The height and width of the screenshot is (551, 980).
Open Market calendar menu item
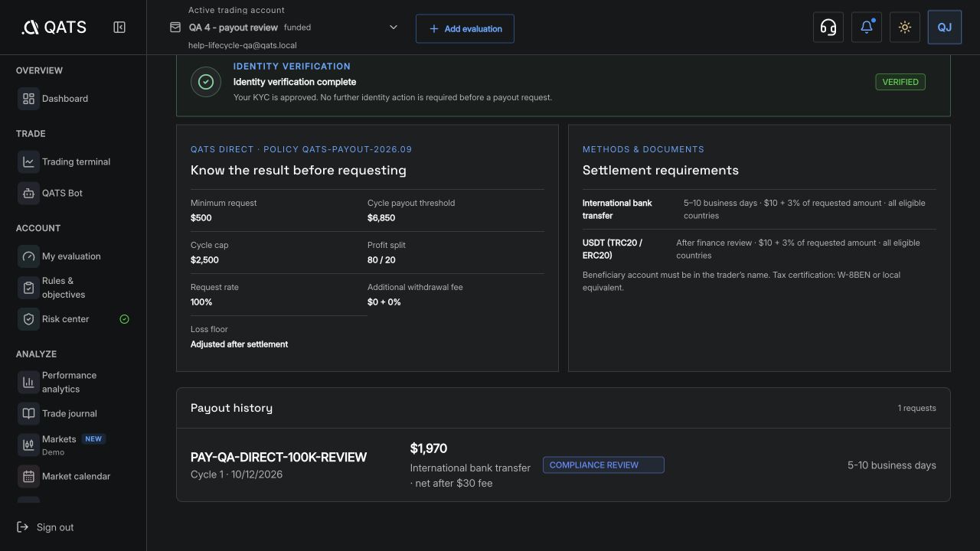click(x=76, y=476)
